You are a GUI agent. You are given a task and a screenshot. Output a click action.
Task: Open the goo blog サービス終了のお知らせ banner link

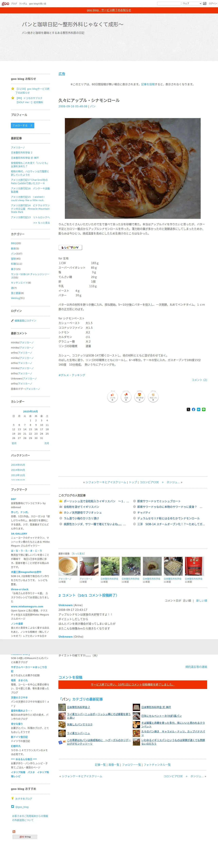(109, 10)
